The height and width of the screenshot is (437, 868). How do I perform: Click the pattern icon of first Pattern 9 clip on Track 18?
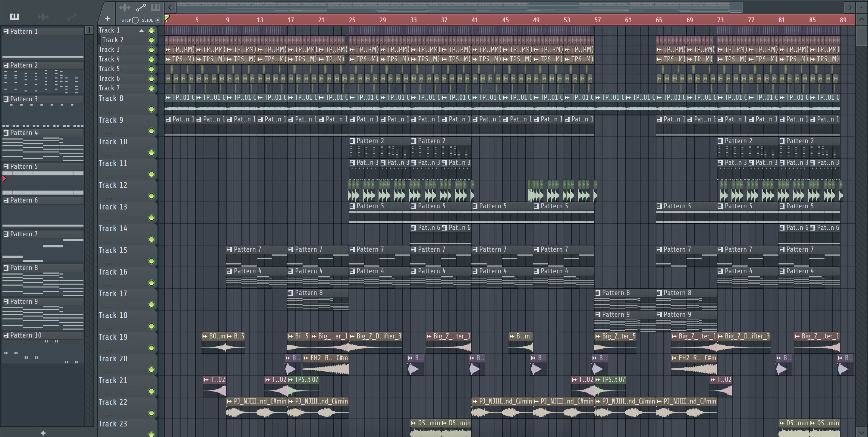(598, 315)
